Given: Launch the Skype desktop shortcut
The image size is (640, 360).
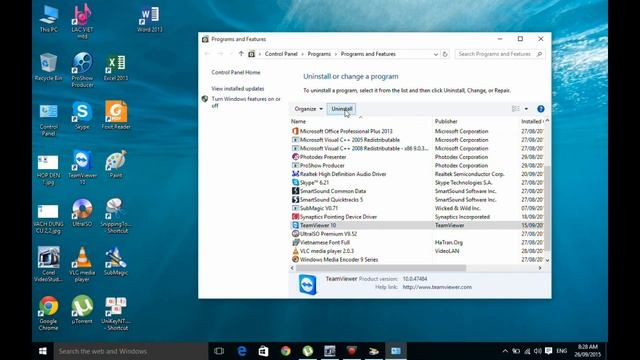Looking at the screenshot, I should 82,116.
